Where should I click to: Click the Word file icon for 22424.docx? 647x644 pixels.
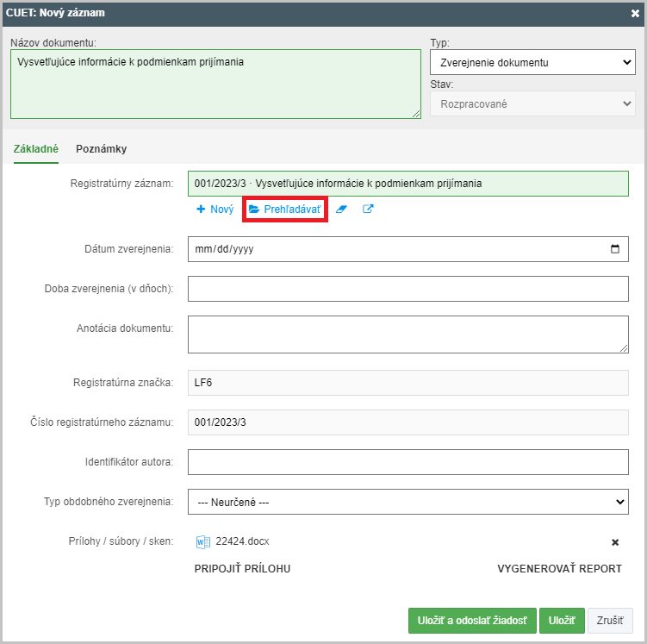pos(202,541)
